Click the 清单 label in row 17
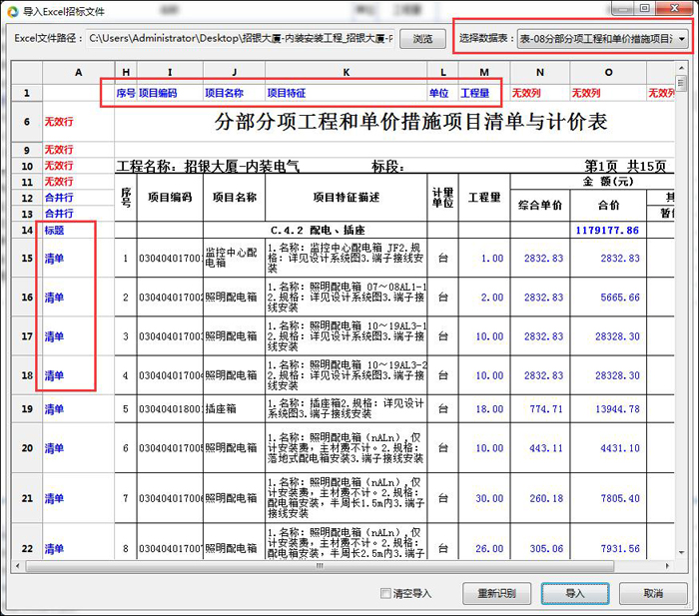The width and height of the screenshot is (699, 616). [54, 336]
